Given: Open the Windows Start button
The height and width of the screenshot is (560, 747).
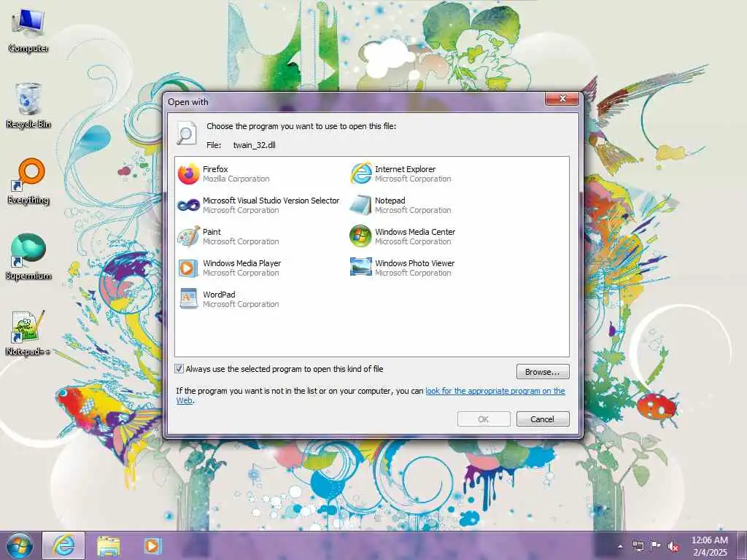Looking at the screenshot, I should (x=20, y=545).
